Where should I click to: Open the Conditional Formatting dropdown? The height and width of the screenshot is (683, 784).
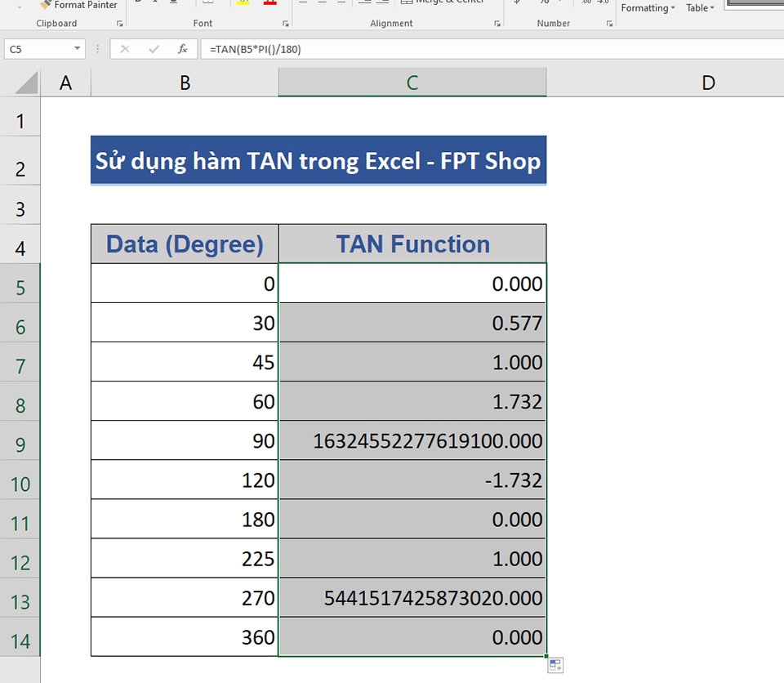coord(647,7)
